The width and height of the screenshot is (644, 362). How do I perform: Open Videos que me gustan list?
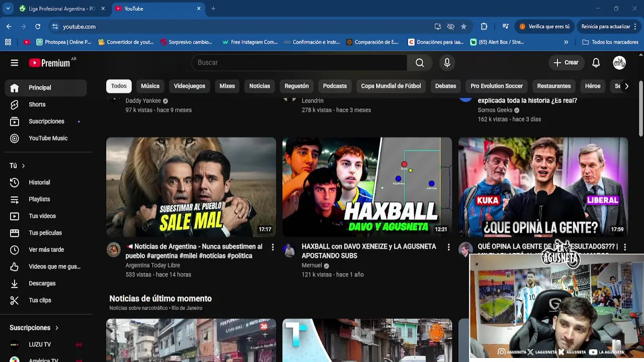tap(46, 266)
